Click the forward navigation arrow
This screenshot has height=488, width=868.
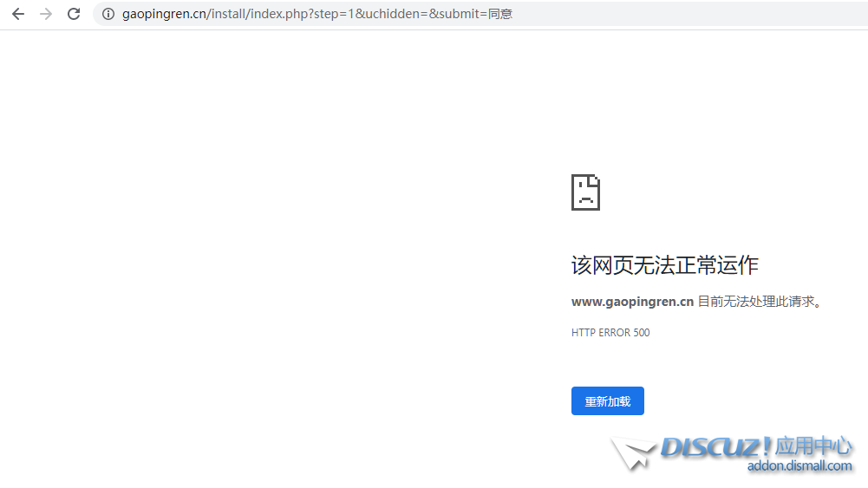pyautogui.click(x=46, y=14)
